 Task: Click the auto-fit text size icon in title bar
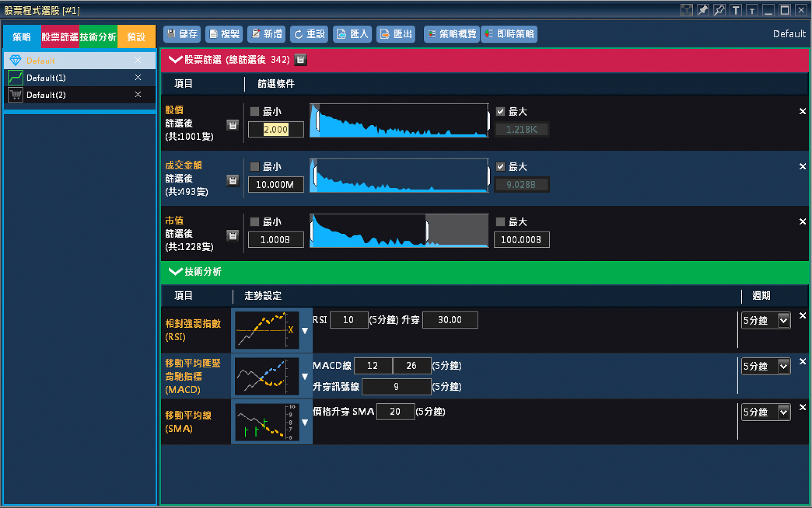(686, 10)
